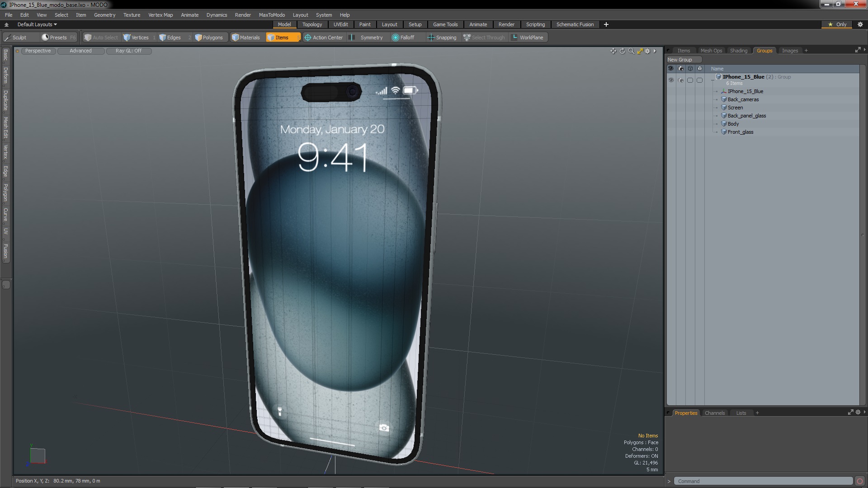This screenshot has width=868, height=488.
Task: Open the Perspective view type dropdown
Action: (x=38, y=51)
